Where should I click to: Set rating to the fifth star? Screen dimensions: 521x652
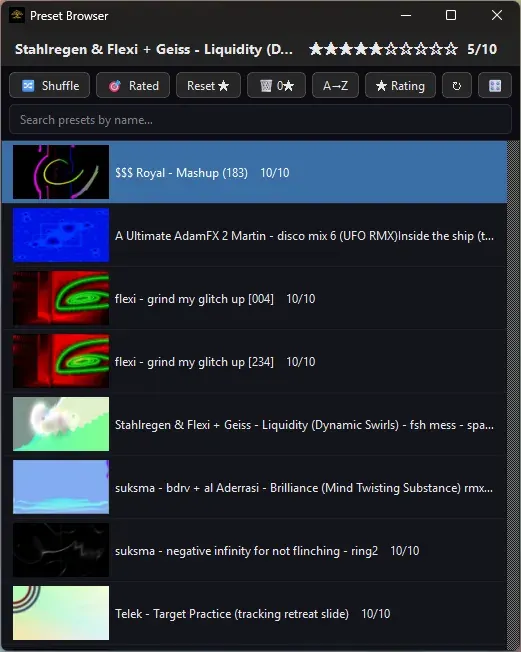click(376, 49)
